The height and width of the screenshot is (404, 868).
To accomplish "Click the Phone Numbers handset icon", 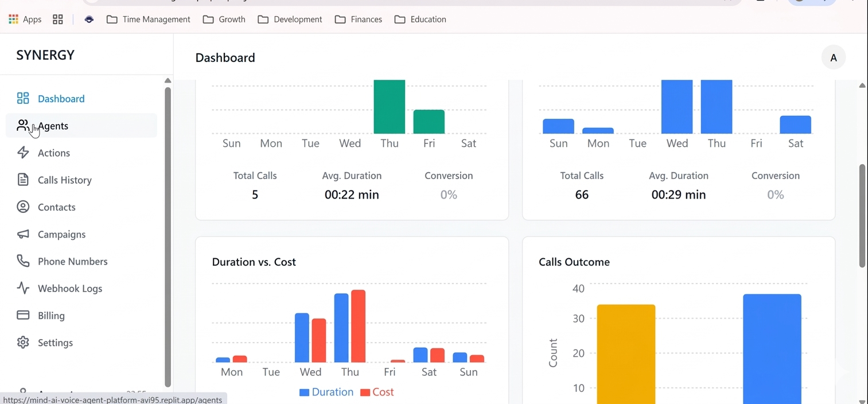I will coord(23,261).
